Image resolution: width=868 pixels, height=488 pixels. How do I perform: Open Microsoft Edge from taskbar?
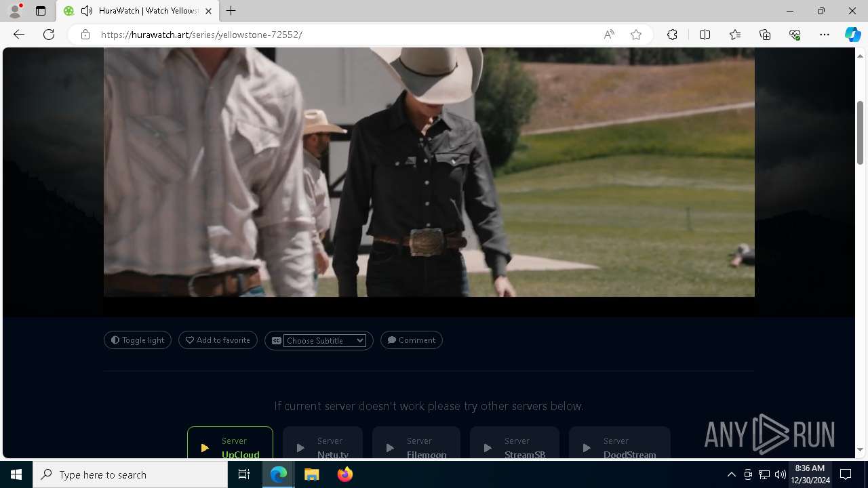[279, 474]
